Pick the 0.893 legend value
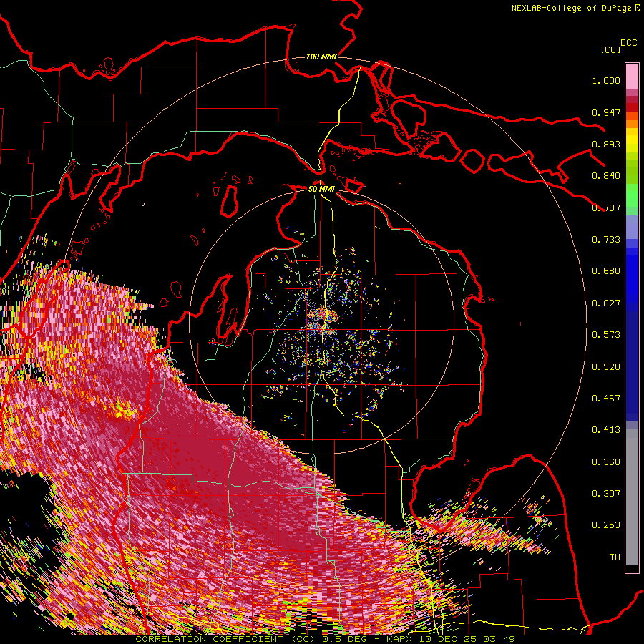This screenshot has width=644, height=644. click(606, 144)
